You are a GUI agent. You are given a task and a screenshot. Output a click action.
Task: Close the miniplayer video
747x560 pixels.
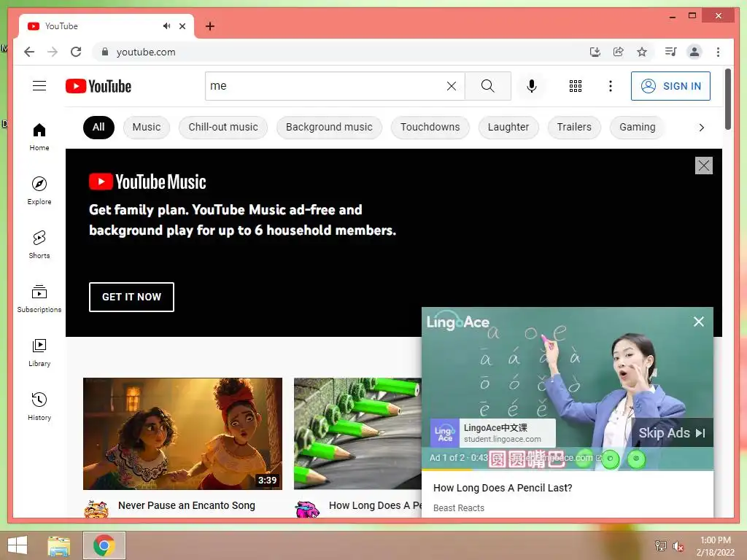pos(698,322)
